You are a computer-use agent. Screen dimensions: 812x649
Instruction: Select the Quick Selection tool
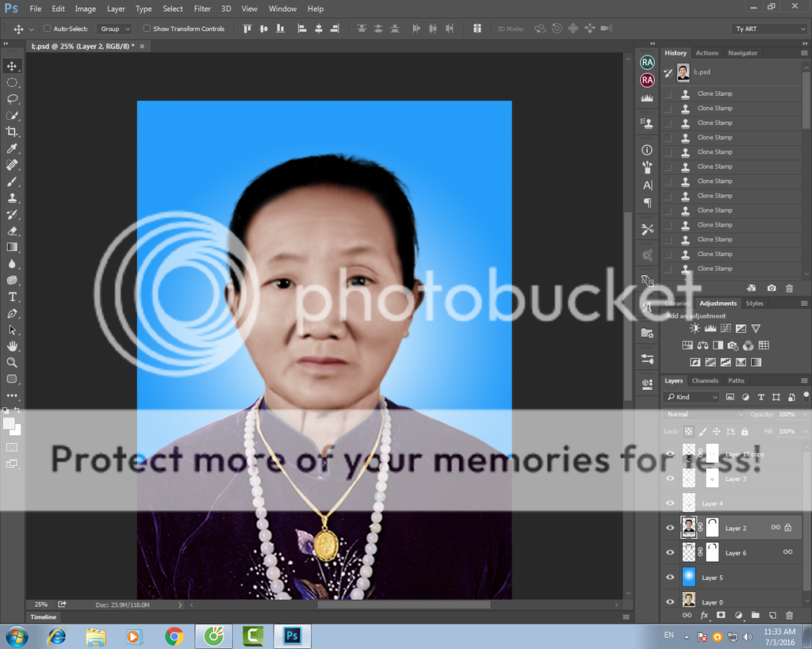pyautogui.click(x=12, y=116)
